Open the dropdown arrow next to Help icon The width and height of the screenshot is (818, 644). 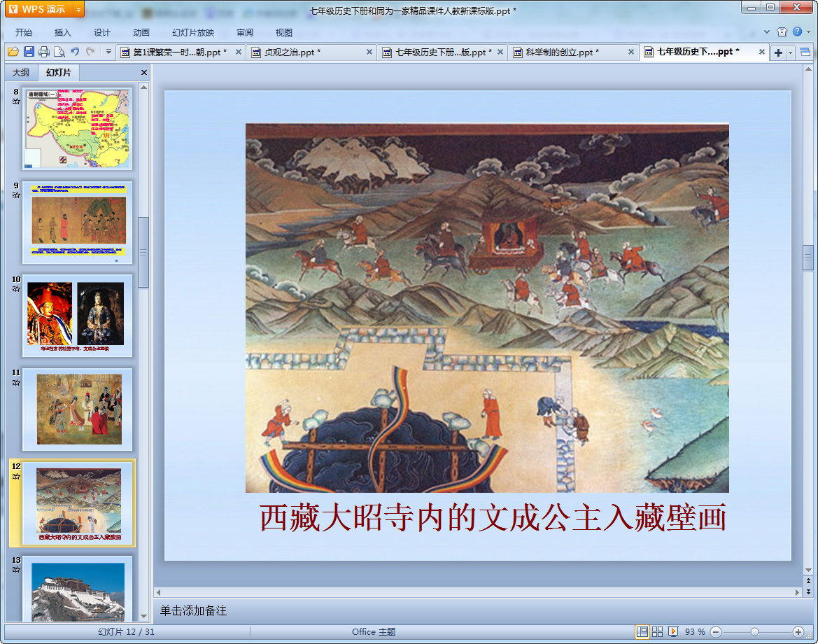809,31
